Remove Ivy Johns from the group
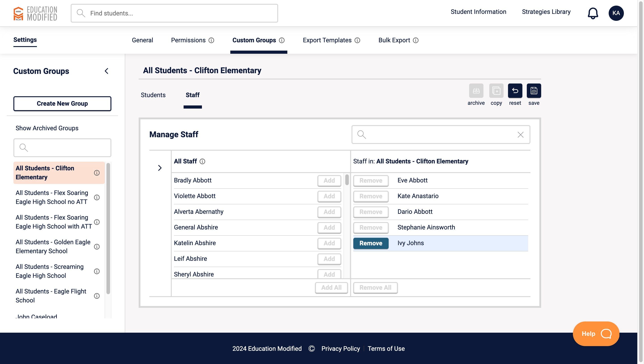 pos(371,243)
